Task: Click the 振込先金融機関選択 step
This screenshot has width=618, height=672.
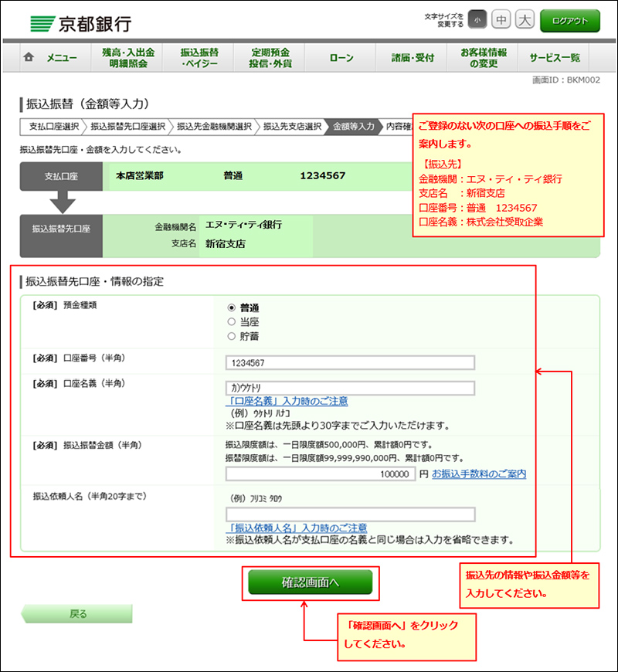Action: point(214,127)
